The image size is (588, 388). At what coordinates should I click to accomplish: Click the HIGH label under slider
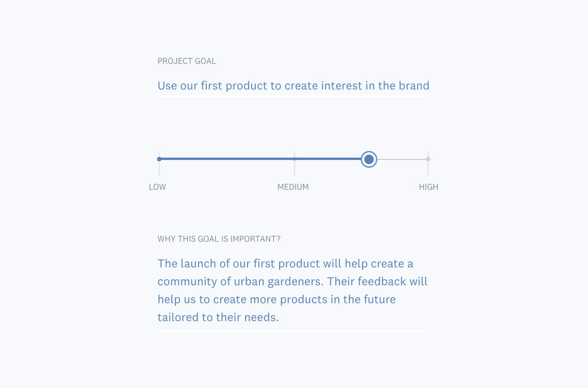click(x=429, y=187)
